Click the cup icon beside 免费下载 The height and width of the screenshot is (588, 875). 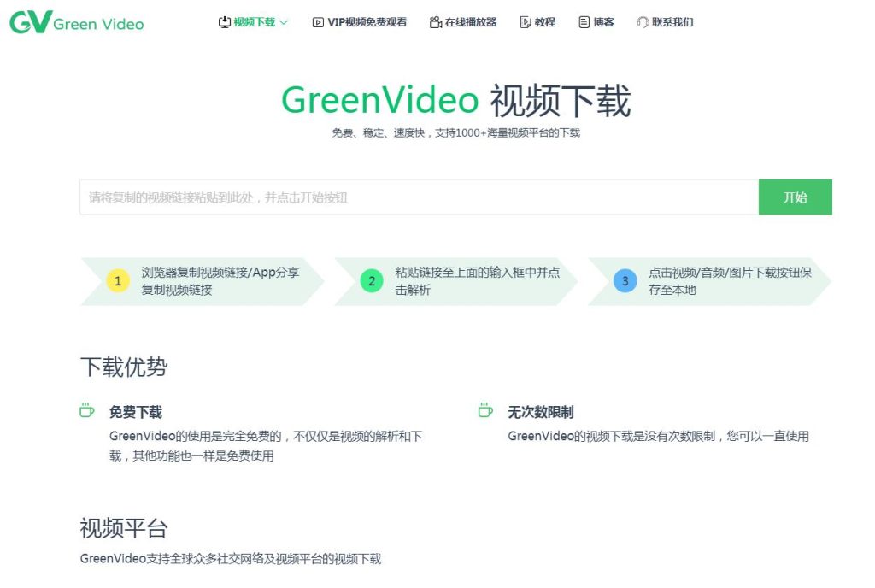tap(86, 410)
